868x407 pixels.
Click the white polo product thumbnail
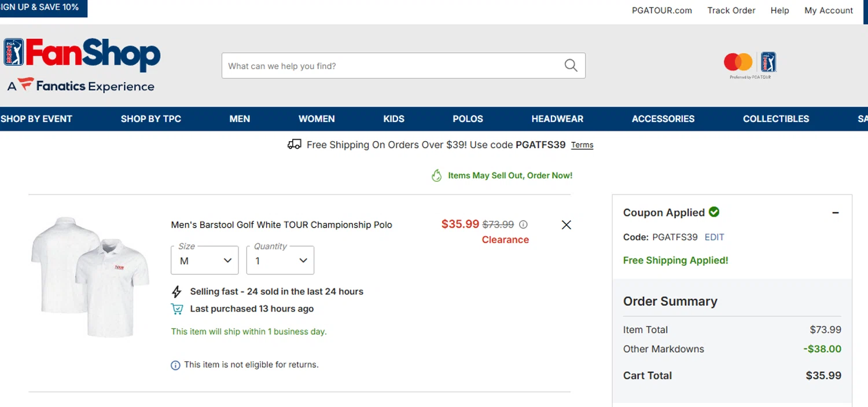tap(90, 277)
